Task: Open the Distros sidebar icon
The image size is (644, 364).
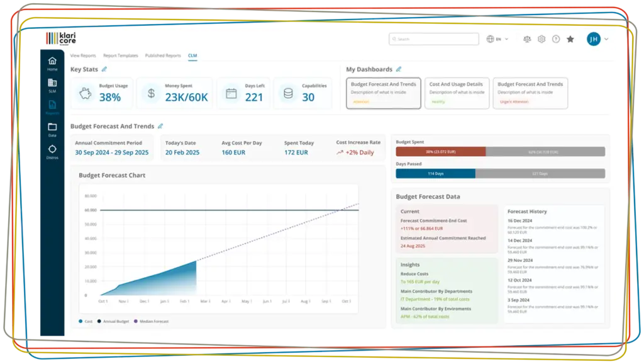Action: pos(52,149)
